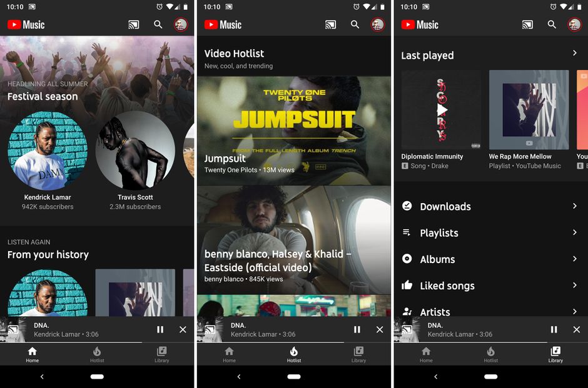
Task: Click YouTube Music logo on Hotlist screen
Action: pyautogui.click(x=223, y=25)
